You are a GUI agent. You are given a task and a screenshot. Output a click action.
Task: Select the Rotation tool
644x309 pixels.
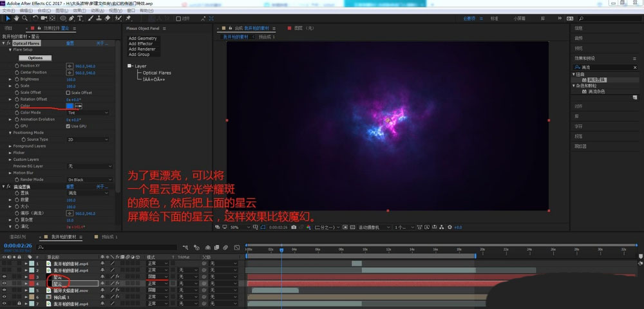click(35, 18)
